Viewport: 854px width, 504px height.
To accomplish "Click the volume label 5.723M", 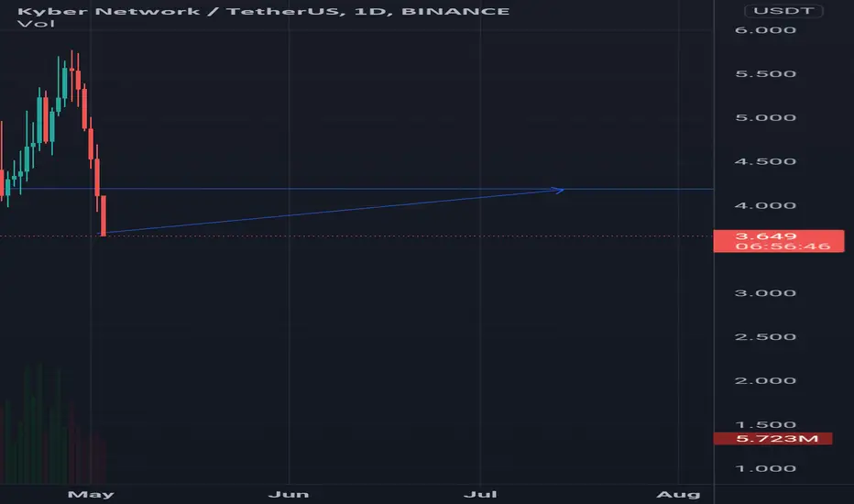I will point(772,439).
